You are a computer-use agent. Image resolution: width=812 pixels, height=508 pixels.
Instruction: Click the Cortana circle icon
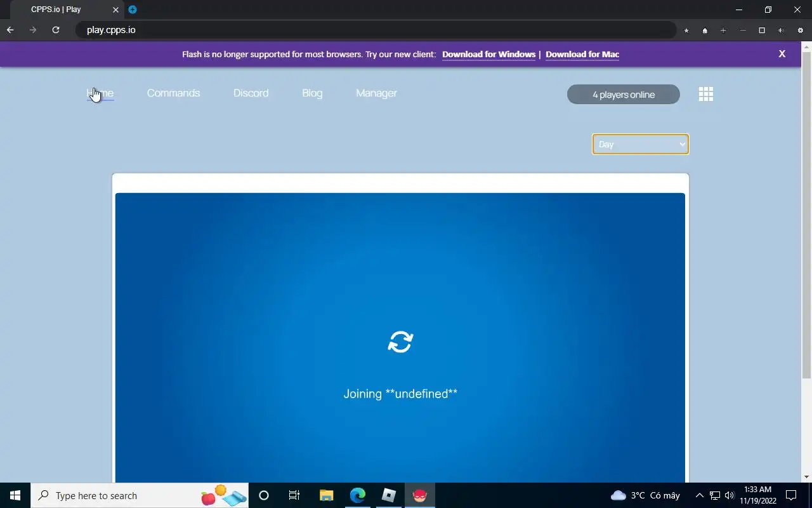point(264,495)
